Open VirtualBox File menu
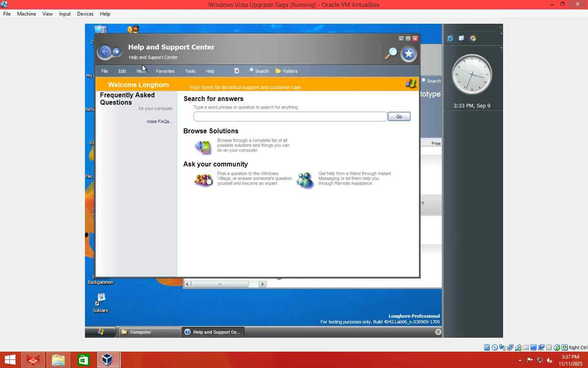 (7, 14)
